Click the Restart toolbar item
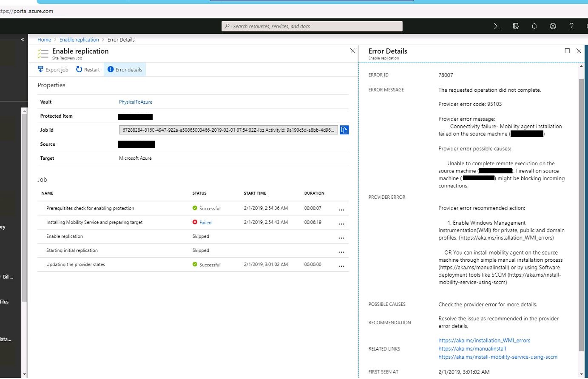The image size is (588, 379). tap(88, 70)
